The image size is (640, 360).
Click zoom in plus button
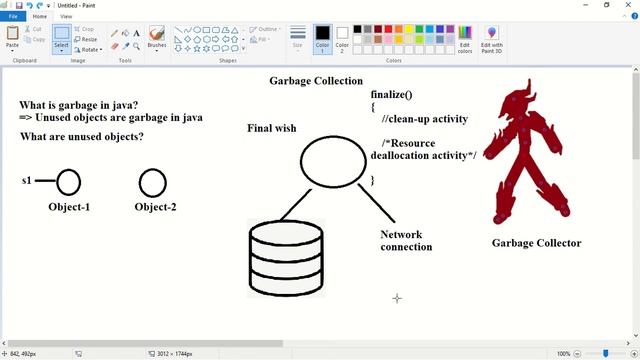635,354
